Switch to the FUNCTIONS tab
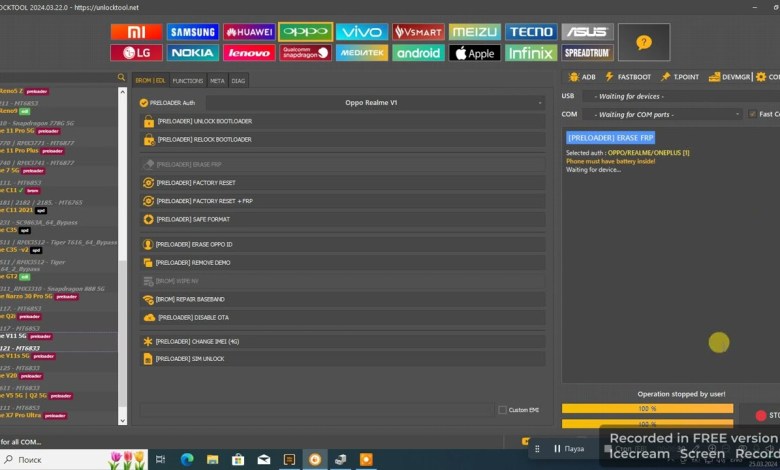Viewport: 780px width, 470px height. pyautogui.click(x=188, y=80)
